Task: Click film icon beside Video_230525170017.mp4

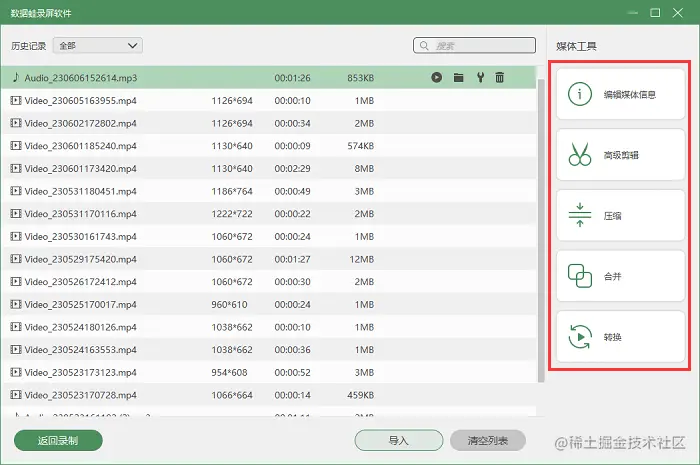Action: pos(16,304)
